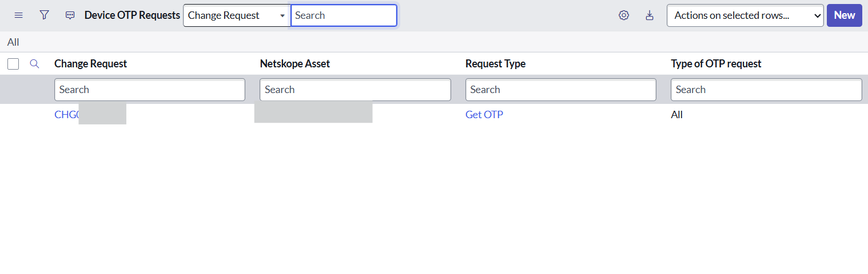Sort by Netskope Asset column header

pyautogui.click(x=295, y=64)
